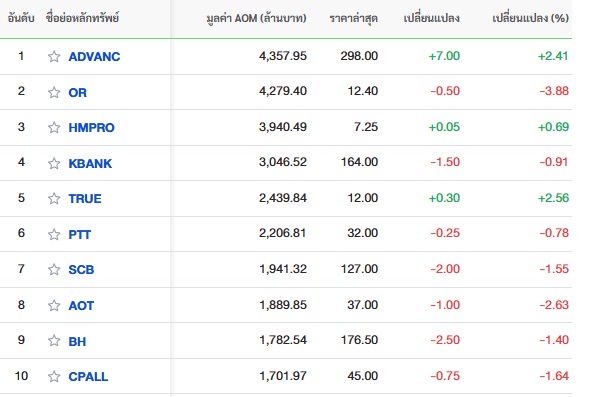Sort by เปลี่ยนแปลง (%) column header
The image size is (589, 397).
530,18
